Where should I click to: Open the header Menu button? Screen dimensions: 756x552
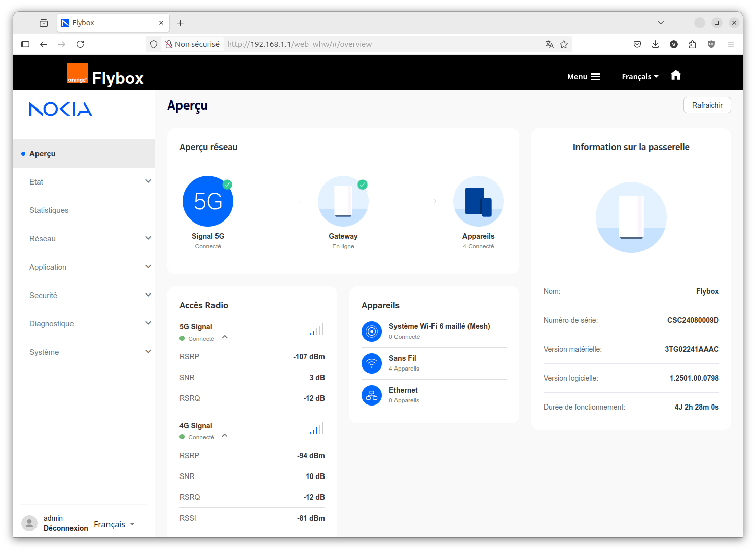click(x=584, y=77)
